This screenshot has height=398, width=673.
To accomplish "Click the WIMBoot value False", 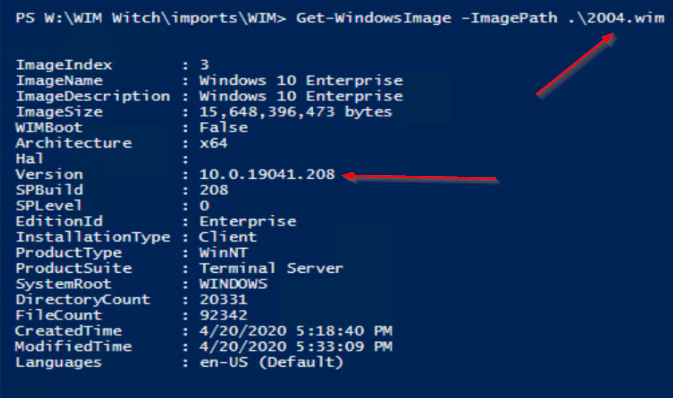I will [x=224, y=128].
